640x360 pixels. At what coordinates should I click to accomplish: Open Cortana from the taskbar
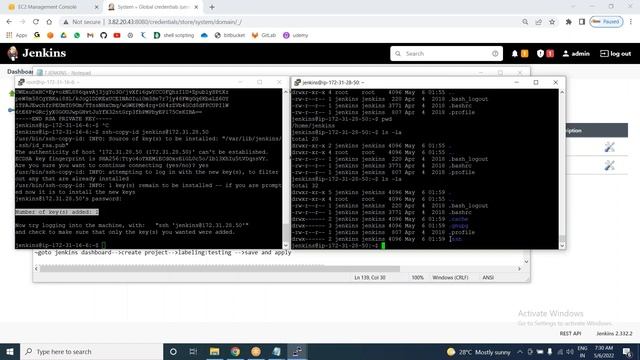(173, 351)
